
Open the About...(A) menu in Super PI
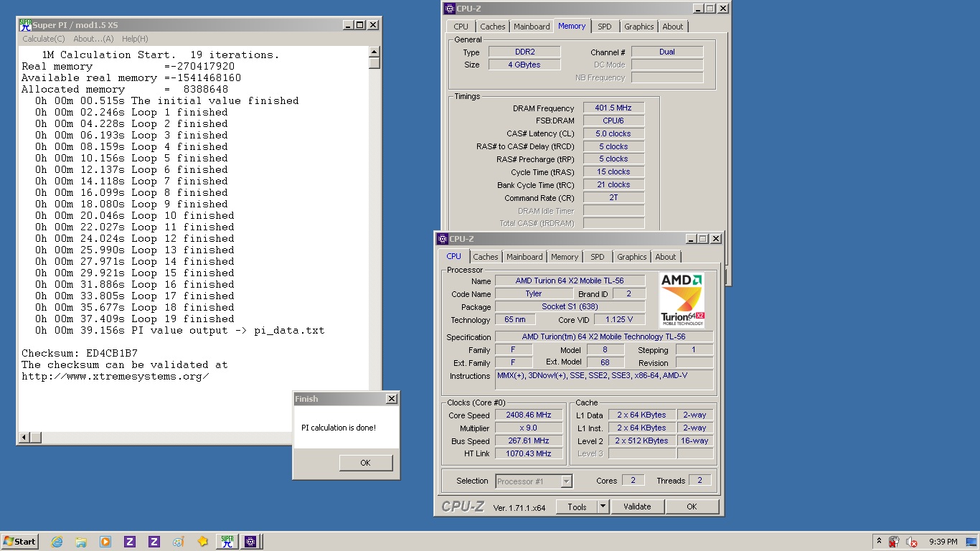pos(93,39)
